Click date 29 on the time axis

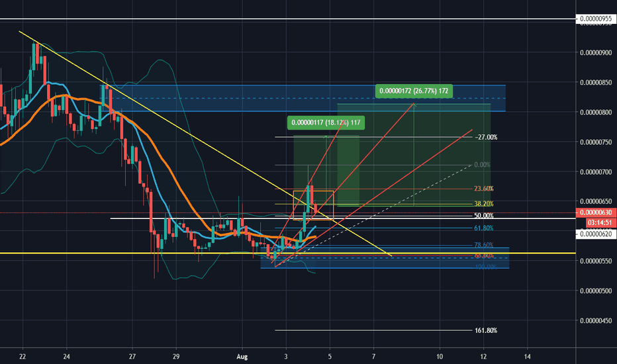pyautogui.click(x=176, y=357)
